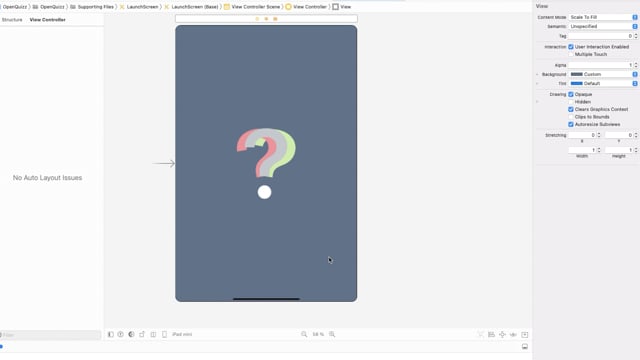Select the View Controller tab
Screen dimensions: 640x360
pos(47,20)
